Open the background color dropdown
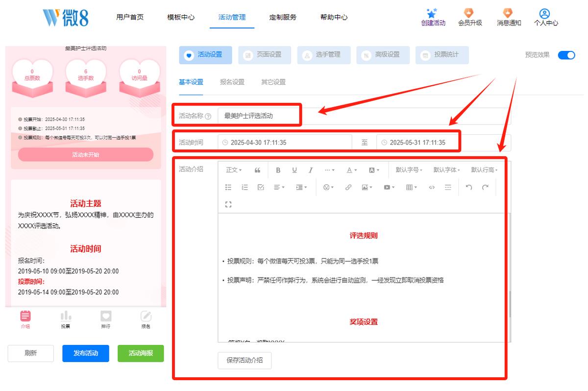588x391 pixels. 374,170
